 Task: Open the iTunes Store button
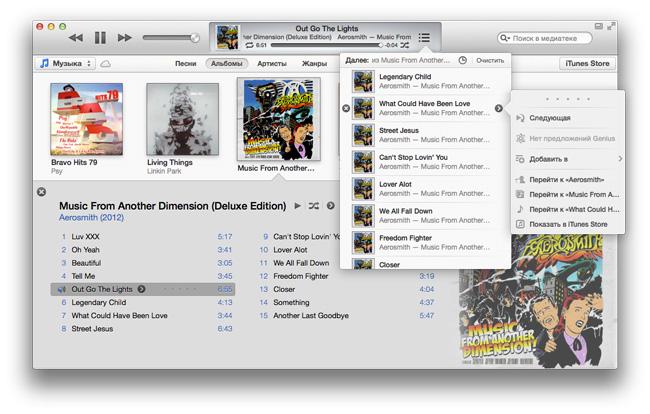[x=587, y=63]
